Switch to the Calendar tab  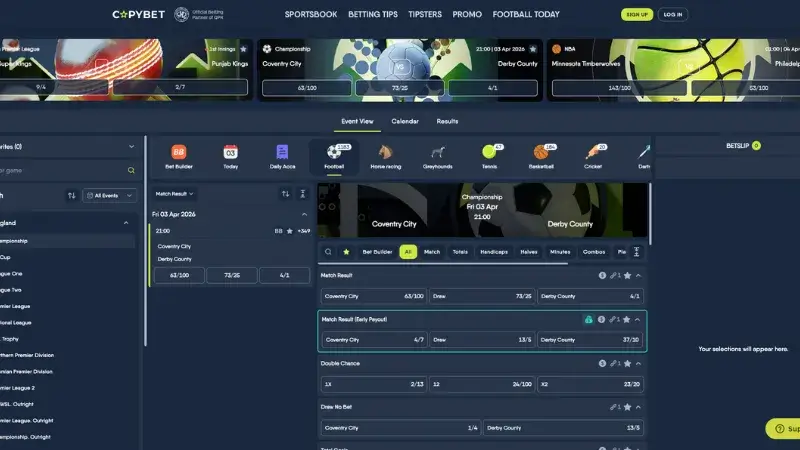pos(405,121)
